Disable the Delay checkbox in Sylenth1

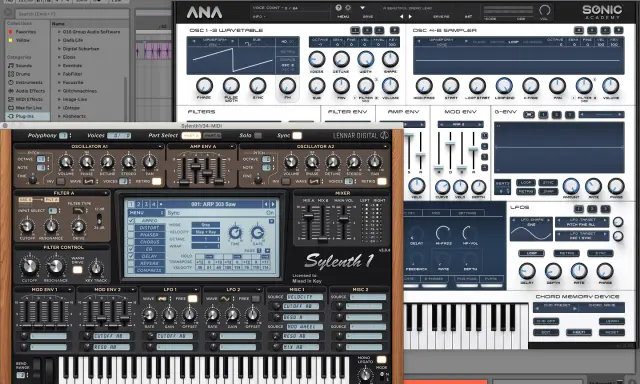click(131, 256)
